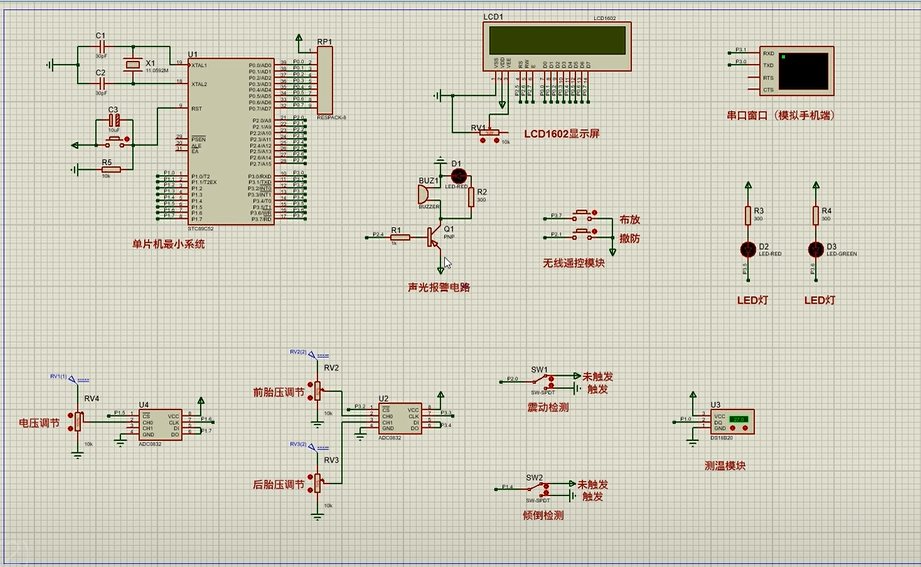Click the RV1 LCD contrast potentiometer
The width and height of the screenshot is (921, 567).
[x=490, y=134]
